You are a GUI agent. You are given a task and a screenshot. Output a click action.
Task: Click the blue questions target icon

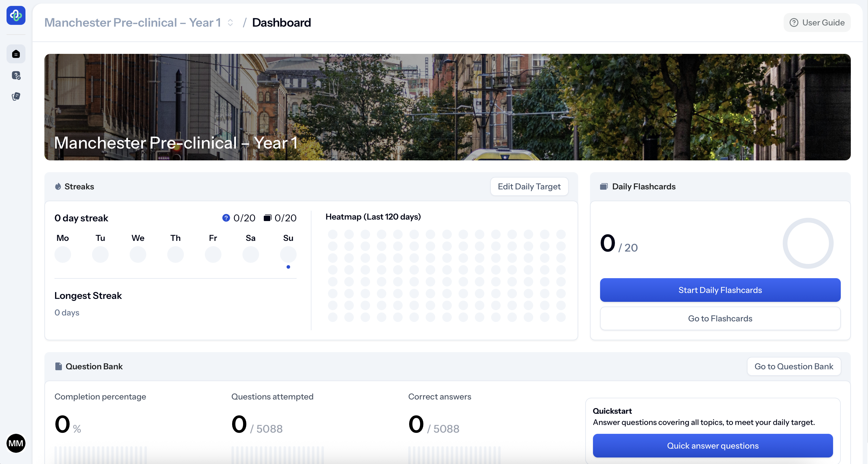[x=226, y=218]
